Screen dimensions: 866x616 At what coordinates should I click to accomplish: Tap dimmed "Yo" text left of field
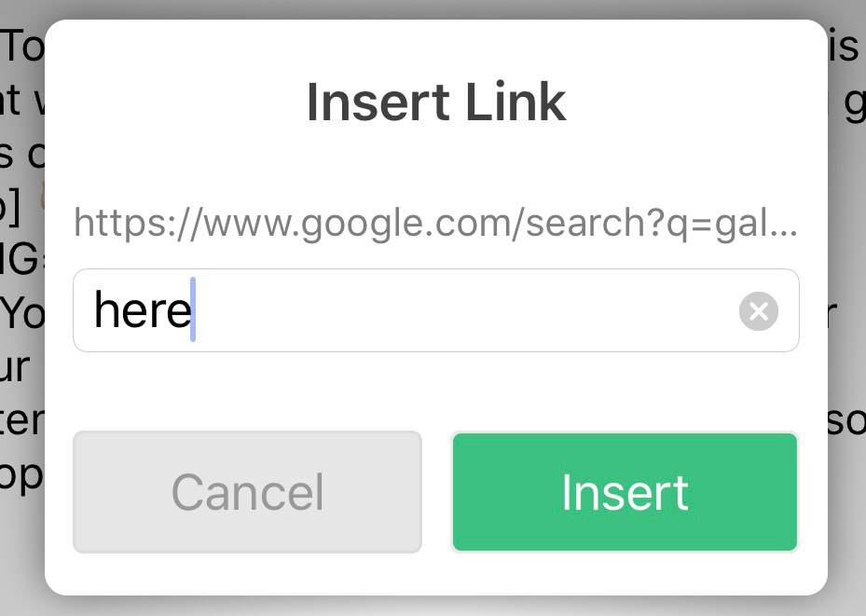(x=22, y=313)
